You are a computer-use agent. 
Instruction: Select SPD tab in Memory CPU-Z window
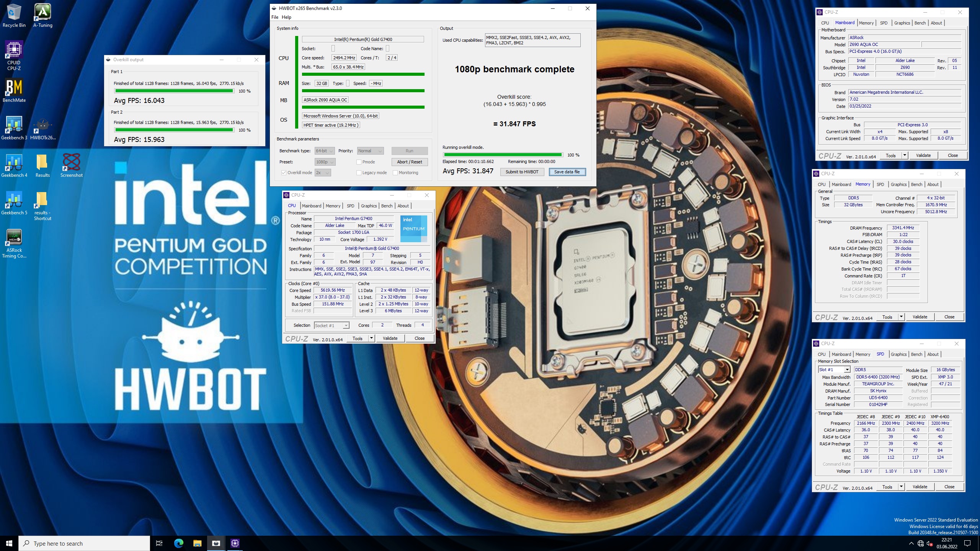880,184
